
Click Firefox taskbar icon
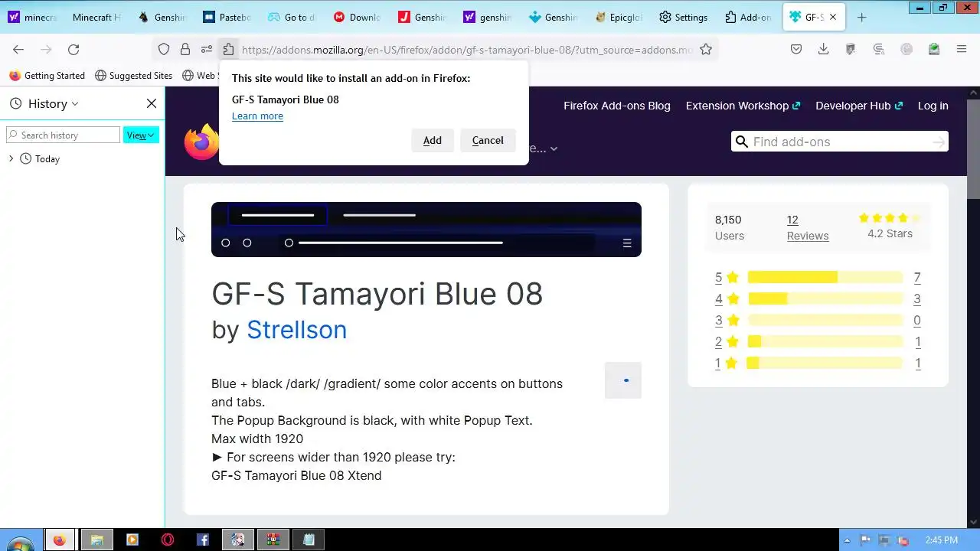(x=60, y=540)
